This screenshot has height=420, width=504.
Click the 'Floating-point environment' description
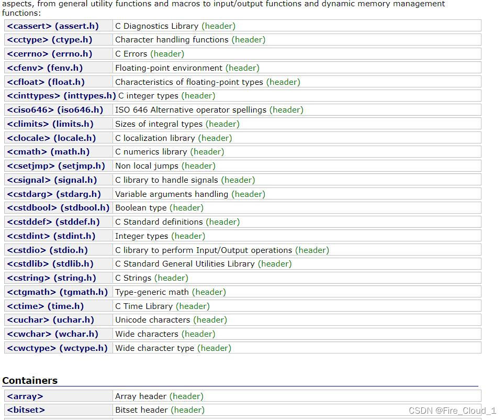[169, 68]
